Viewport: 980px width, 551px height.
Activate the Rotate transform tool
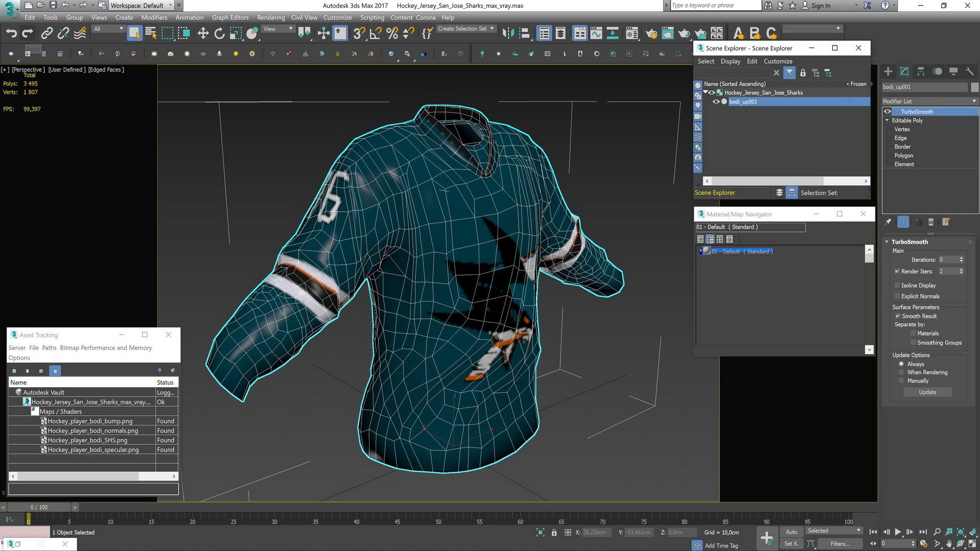point(219,34)
